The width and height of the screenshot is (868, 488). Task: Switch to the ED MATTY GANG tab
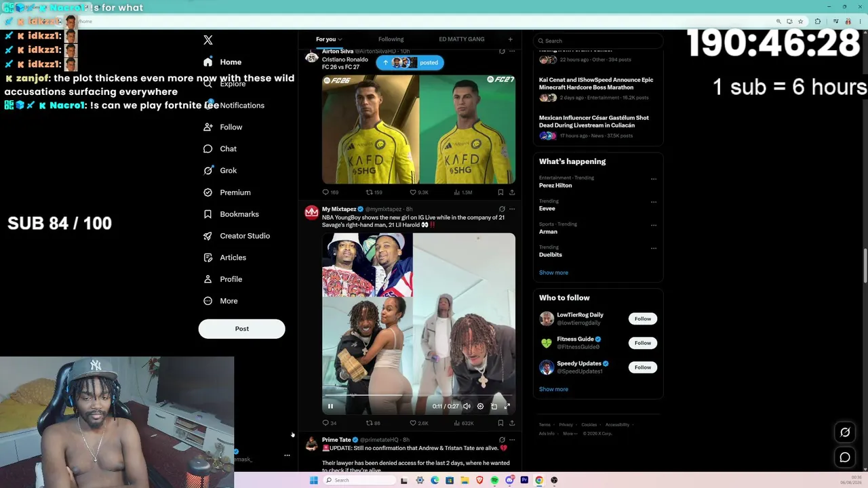pyautogui.click(x=461, y=39)
